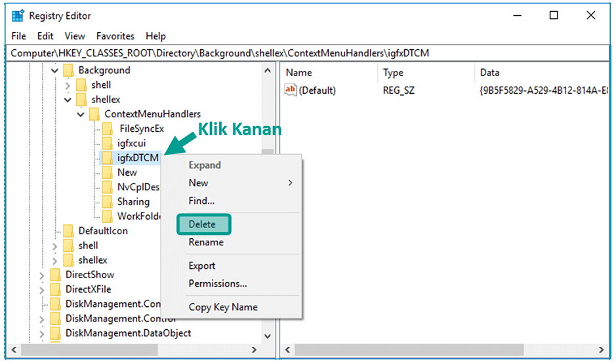
Task: Click the NvCplDes folder icon
Action: [107, 187]
